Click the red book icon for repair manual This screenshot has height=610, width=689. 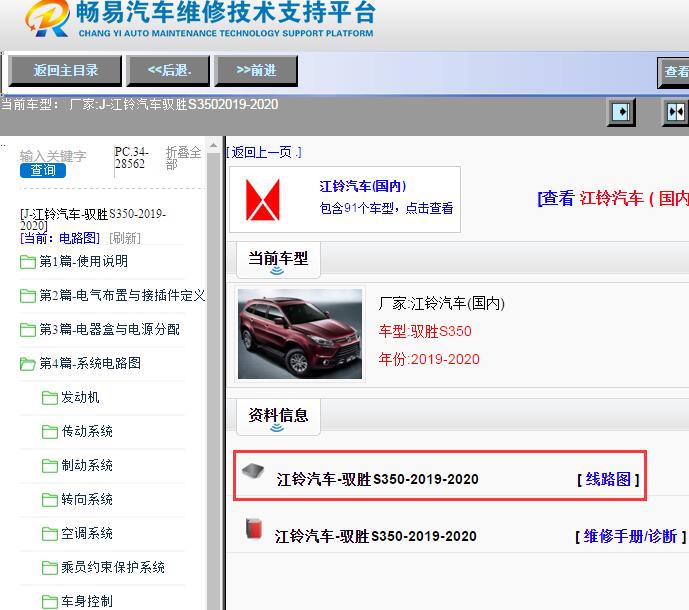coord(254,530)
